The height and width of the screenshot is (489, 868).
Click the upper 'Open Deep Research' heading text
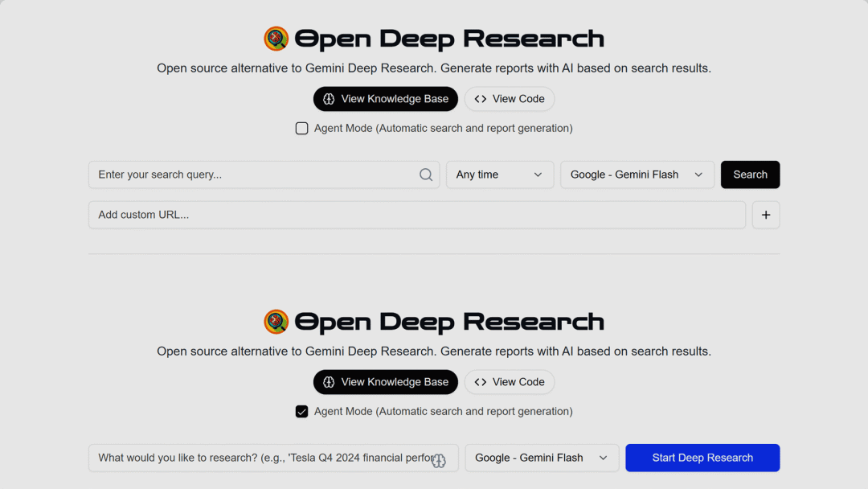coord(449,39)
